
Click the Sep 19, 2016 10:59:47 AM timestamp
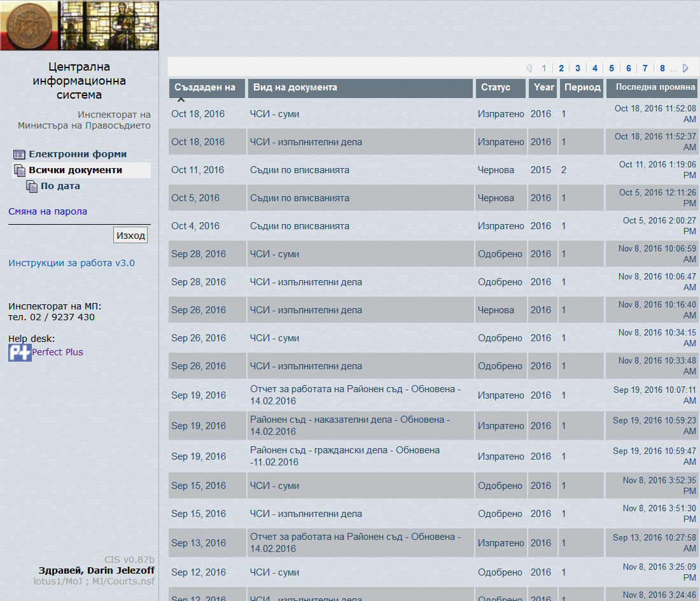click(654, 456)
